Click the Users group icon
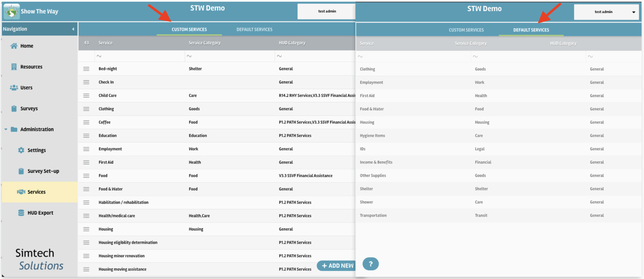The width and height of the screenshot is (644, 279). click(x=14, y=88)
